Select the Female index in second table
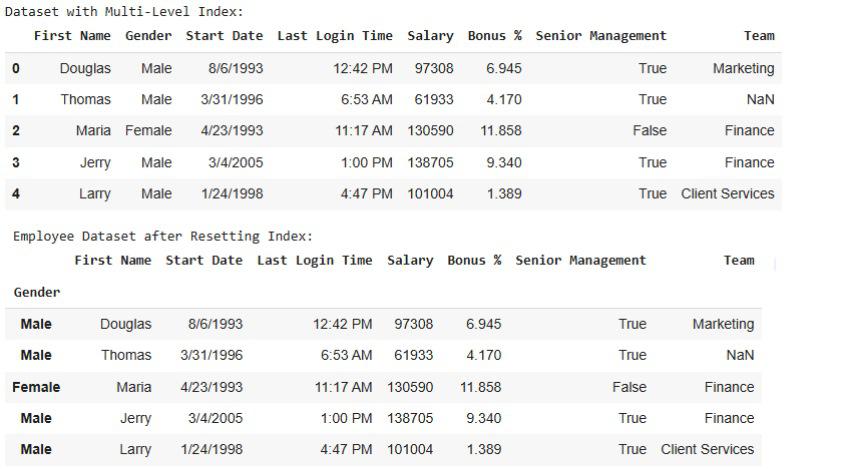The height and width of the screenshot is (470, 841). [x=36, y=387]
